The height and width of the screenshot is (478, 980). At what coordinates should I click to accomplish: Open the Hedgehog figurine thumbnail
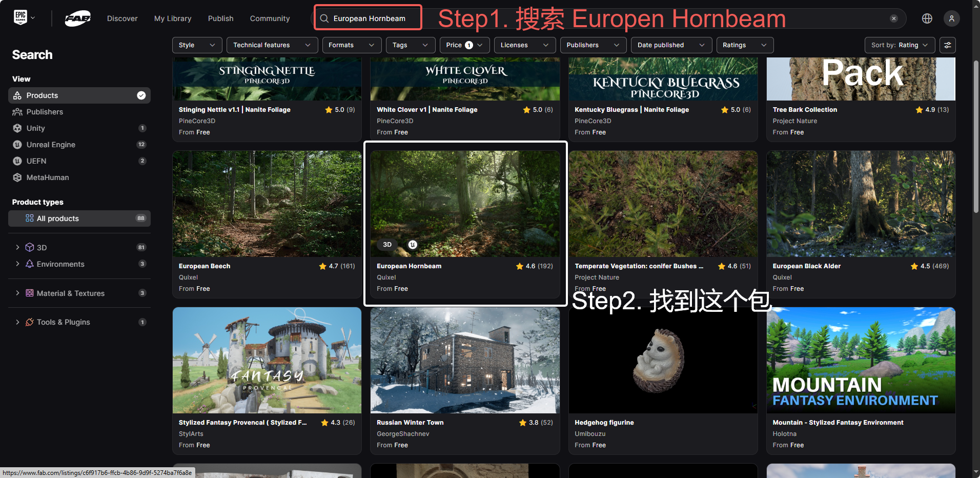pos(663,360)
